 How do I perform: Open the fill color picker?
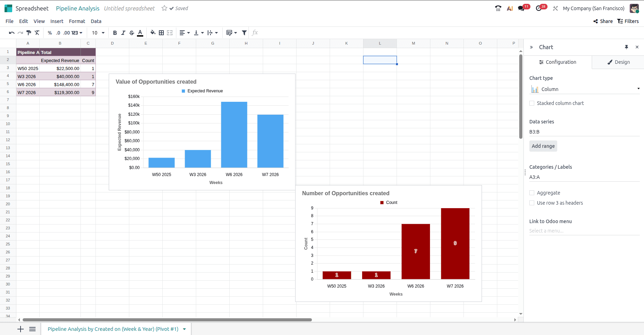[x=153, y=33]
